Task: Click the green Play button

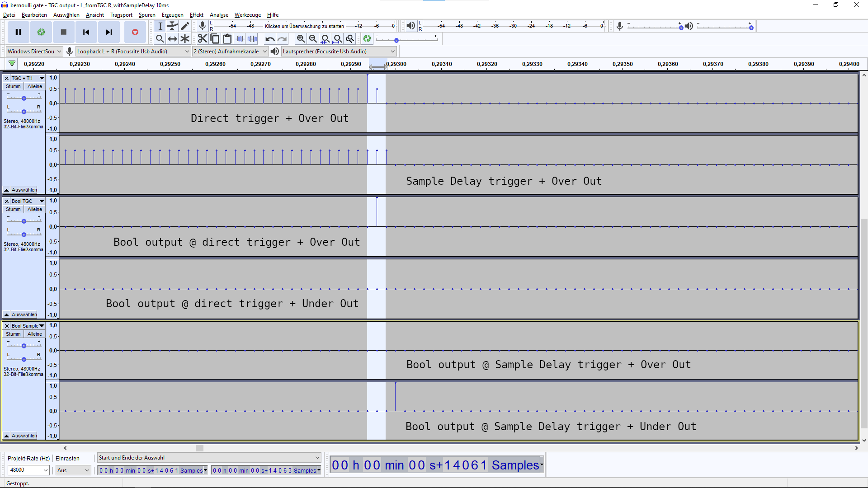Action: click(41, 32)
